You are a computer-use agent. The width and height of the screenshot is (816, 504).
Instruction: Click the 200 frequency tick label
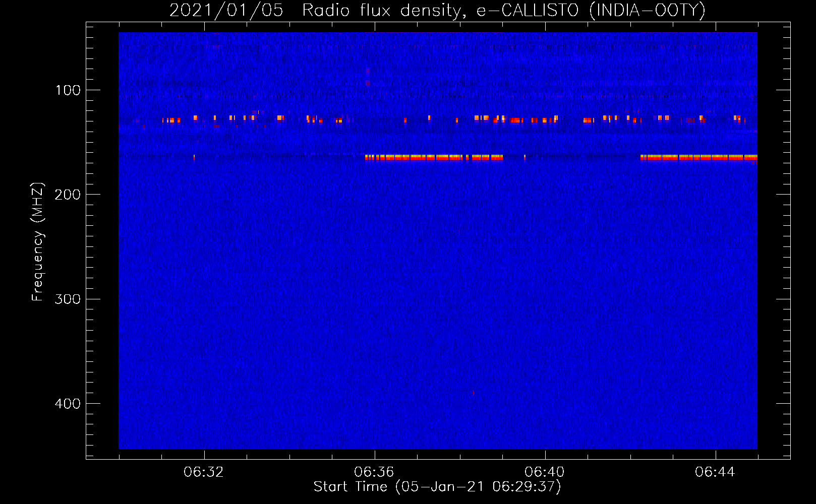[x=68, y=195]
